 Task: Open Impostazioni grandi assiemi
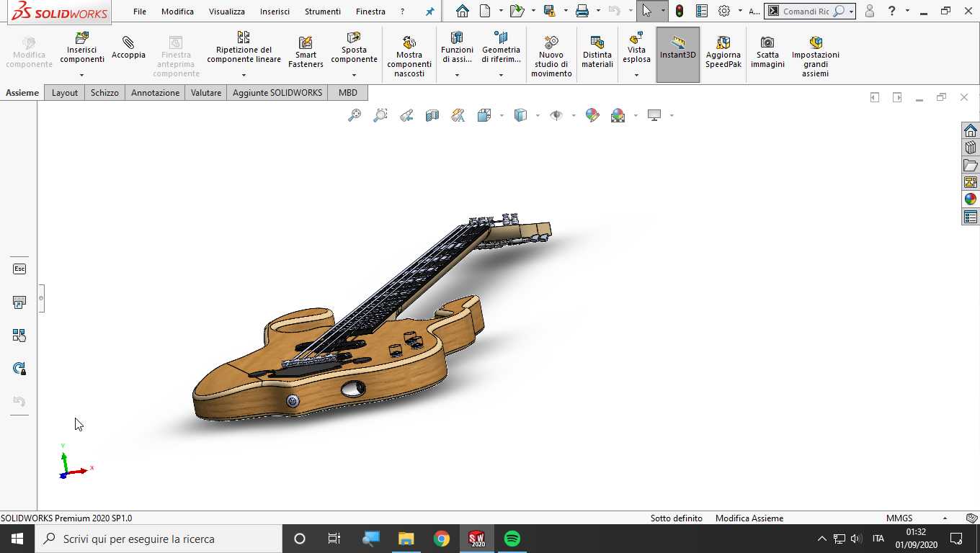815,56
